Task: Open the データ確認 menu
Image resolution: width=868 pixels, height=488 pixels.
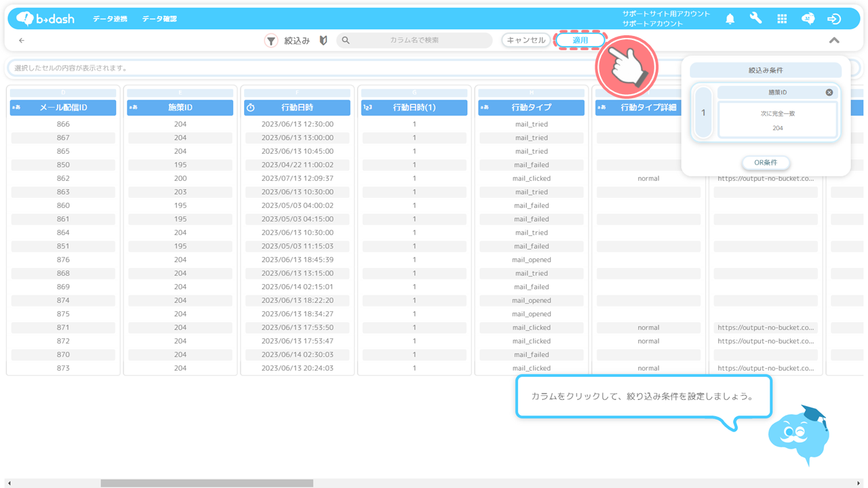Action: (159, 19)
